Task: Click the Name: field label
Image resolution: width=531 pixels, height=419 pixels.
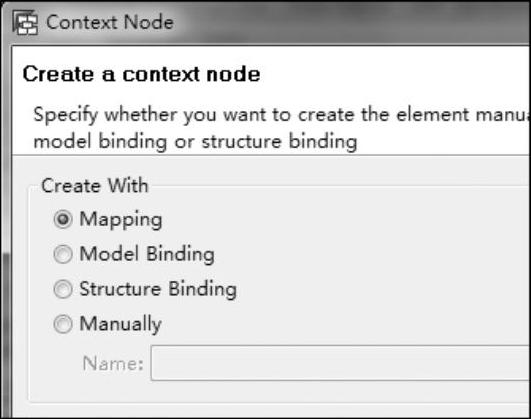Action: pyautogui.click(x=113, y=363)
